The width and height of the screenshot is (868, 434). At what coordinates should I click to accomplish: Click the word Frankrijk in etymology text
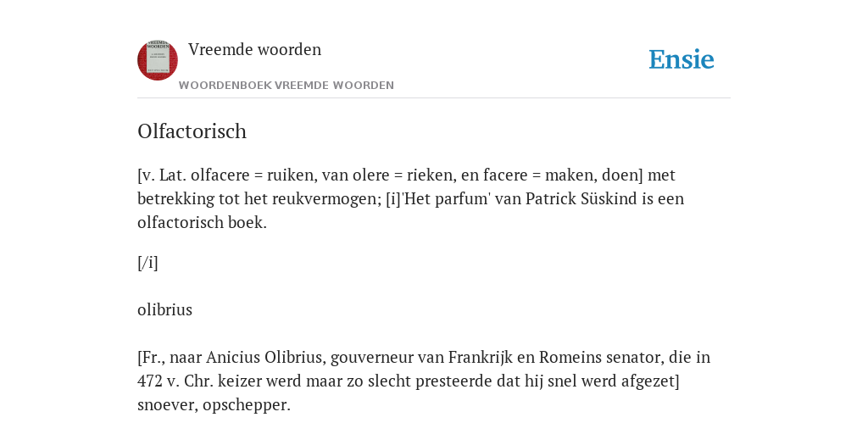480,357
